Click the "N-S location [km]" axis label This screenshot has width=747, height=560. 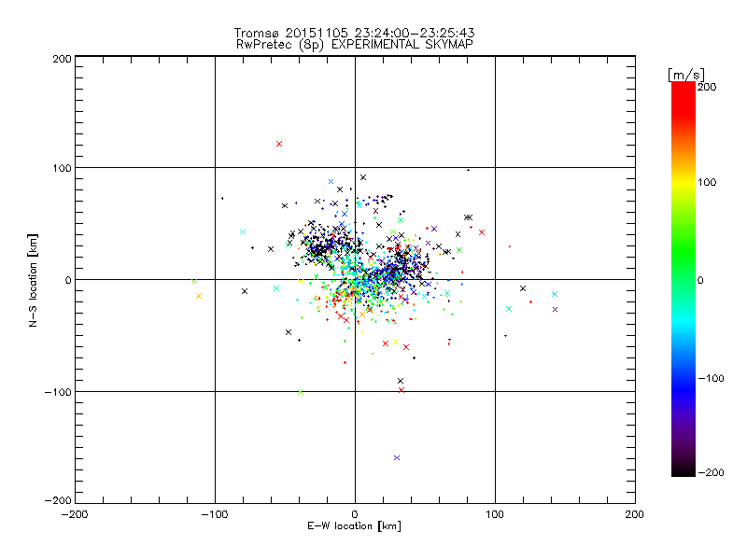[x=33, y=280]
